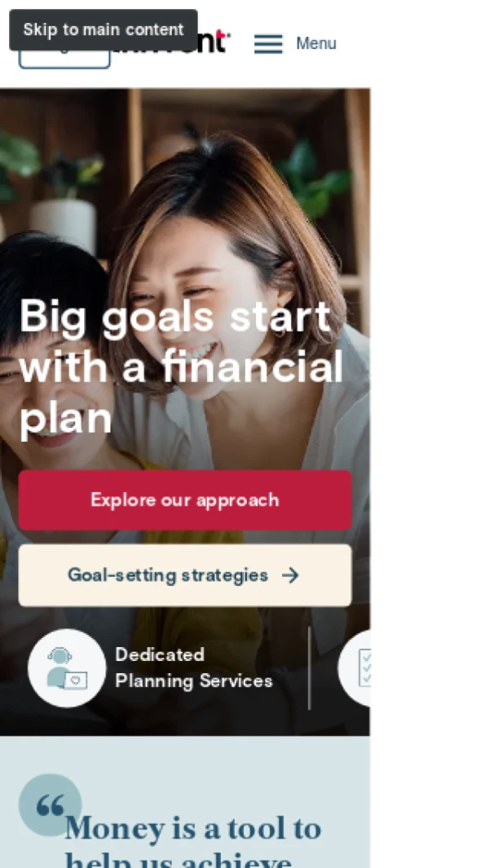Click the Big goals start heading
The width and height of the screenshot is (489, 868).
(182, 368)
